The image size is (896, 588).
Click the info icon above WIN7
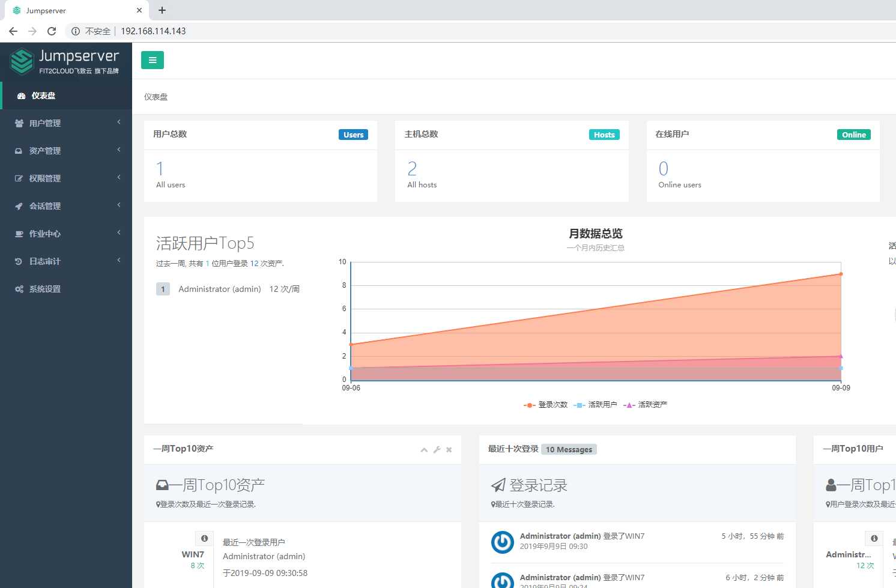click(x=204, y=538)
